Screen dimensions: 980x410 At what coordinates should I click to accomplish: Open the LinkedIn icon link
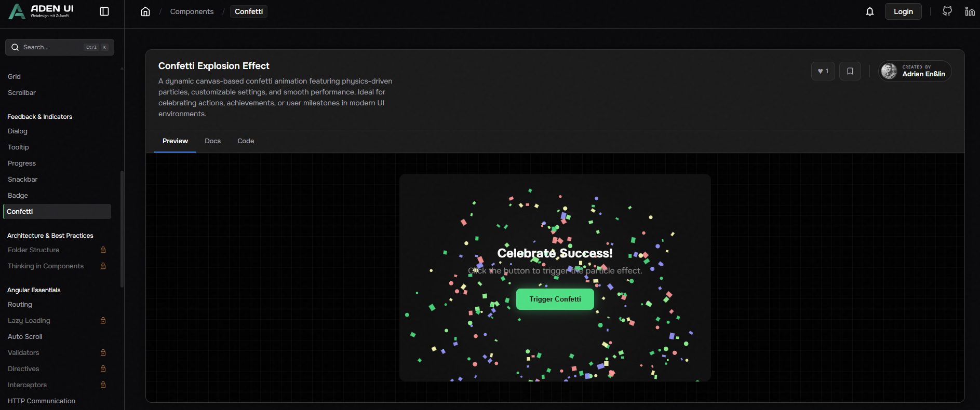[970, 11]
